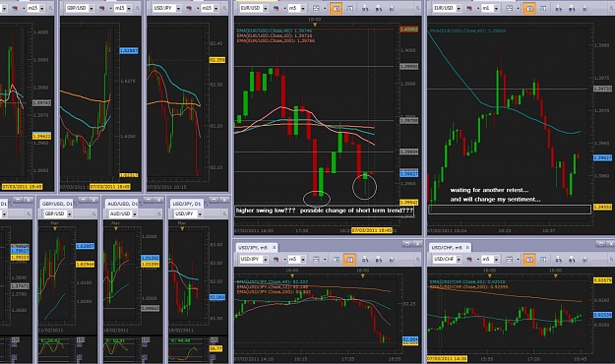Open toolbar overflow options in EUR/USD m5 window
This screenshot has width=615, height=364.
[418, 8]
